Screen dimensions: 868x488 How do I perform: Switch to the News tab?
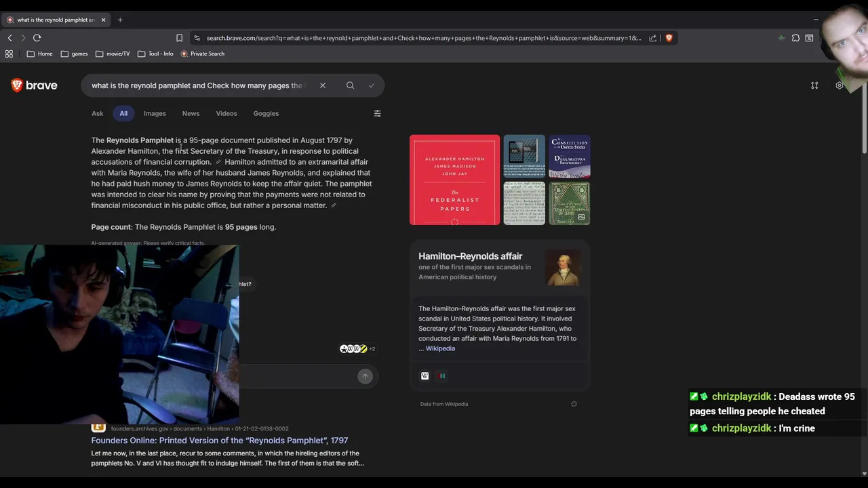tap(191, 114)
